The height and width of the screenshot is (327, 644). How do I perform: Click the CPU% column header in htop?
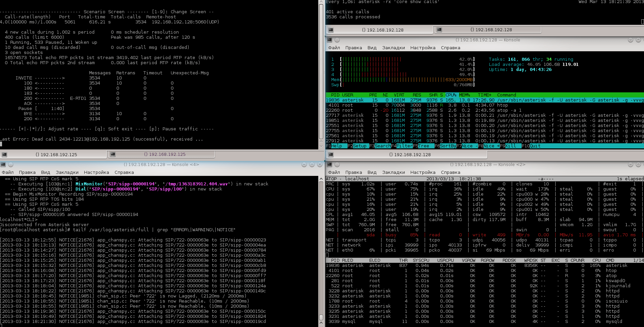coord(451,95)
